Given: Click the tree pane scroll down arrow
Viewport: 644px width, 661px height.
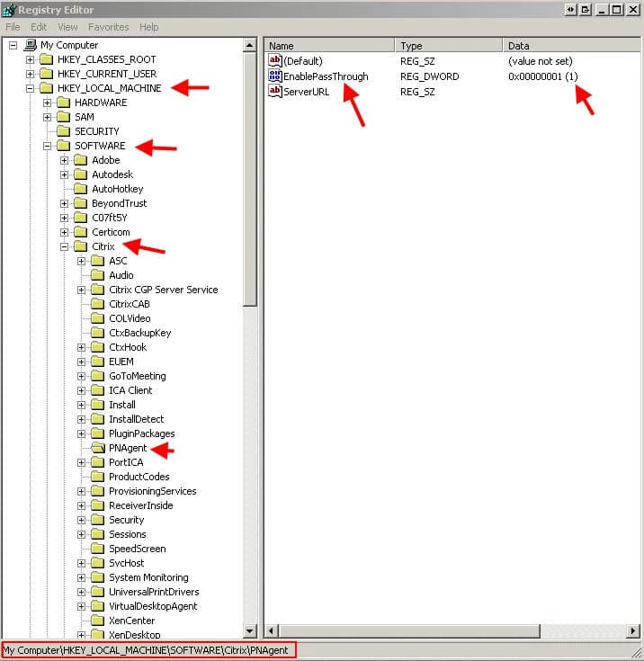Looking at the screenshot, I should tap(250, 631).
